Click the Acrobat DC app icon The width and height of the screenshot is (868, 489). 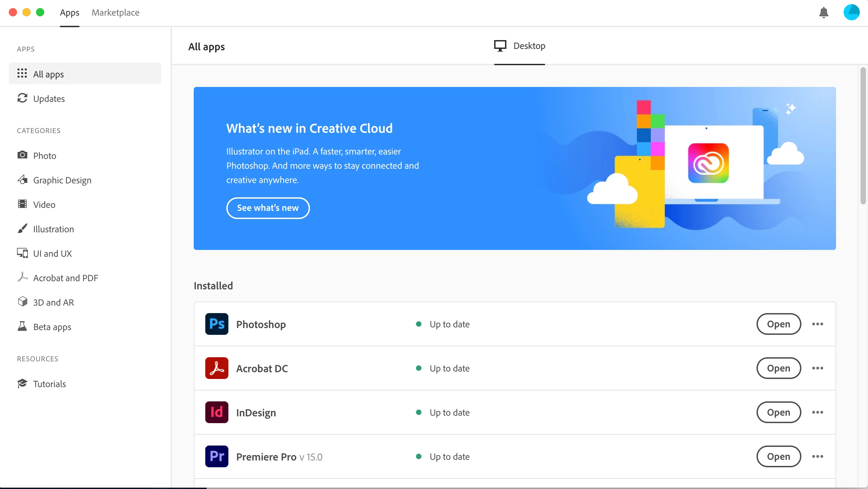point(217,368)
